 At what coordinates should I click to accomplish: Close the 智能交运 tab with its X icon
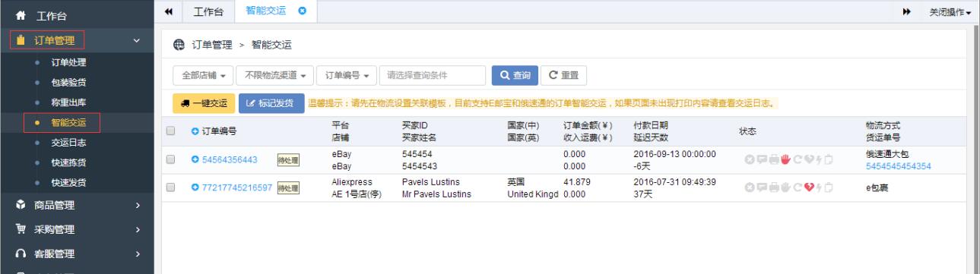point(302,11)
